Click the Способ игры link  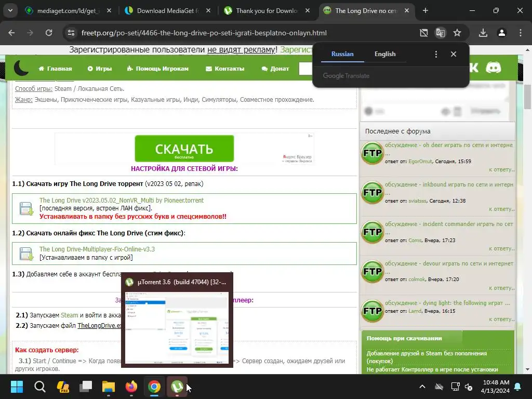[x=34, y=88]
